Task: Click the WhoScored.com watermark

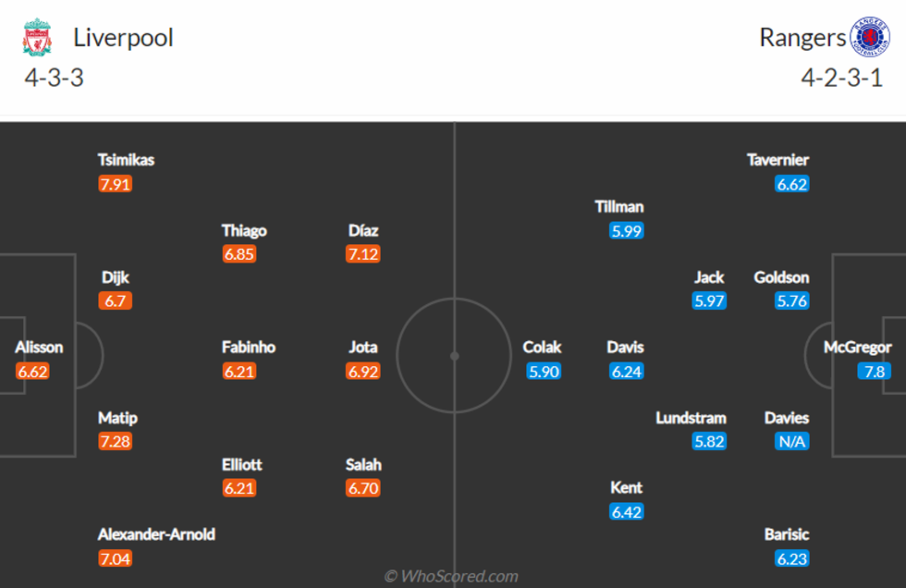Action: point(452,576)
